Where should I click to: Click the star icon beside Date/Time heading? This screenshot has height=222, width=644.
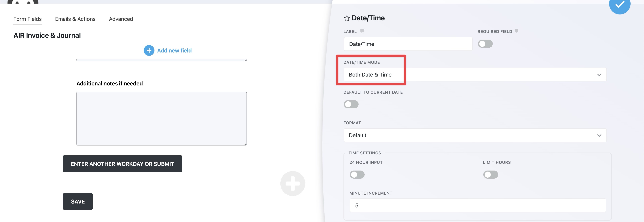coord(346,18)
